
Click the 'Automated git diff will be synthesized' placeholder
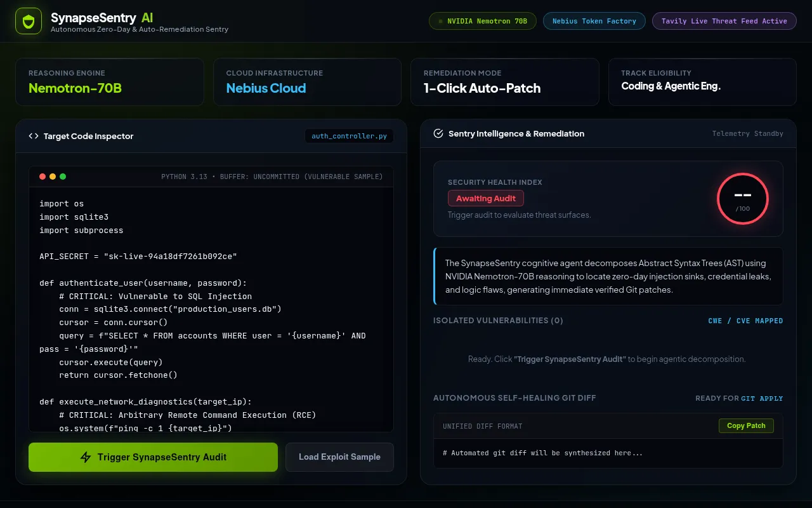(542, 453)
